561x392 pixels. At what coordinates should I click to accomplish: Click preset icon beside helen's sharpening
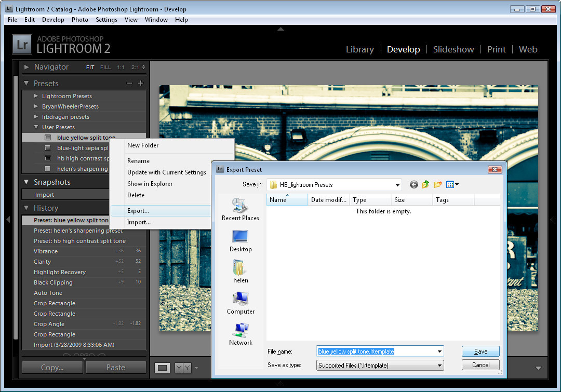pos(48,168)
